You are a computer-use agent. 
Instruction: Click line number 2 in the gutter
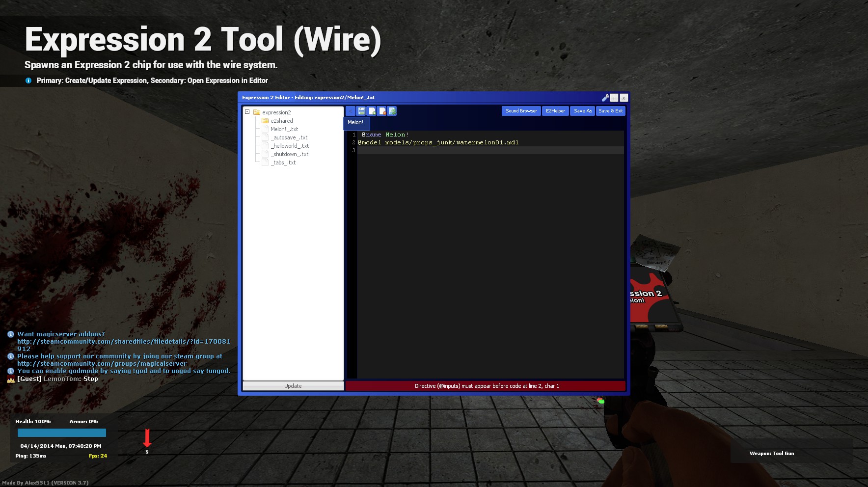tap(353, 142)
